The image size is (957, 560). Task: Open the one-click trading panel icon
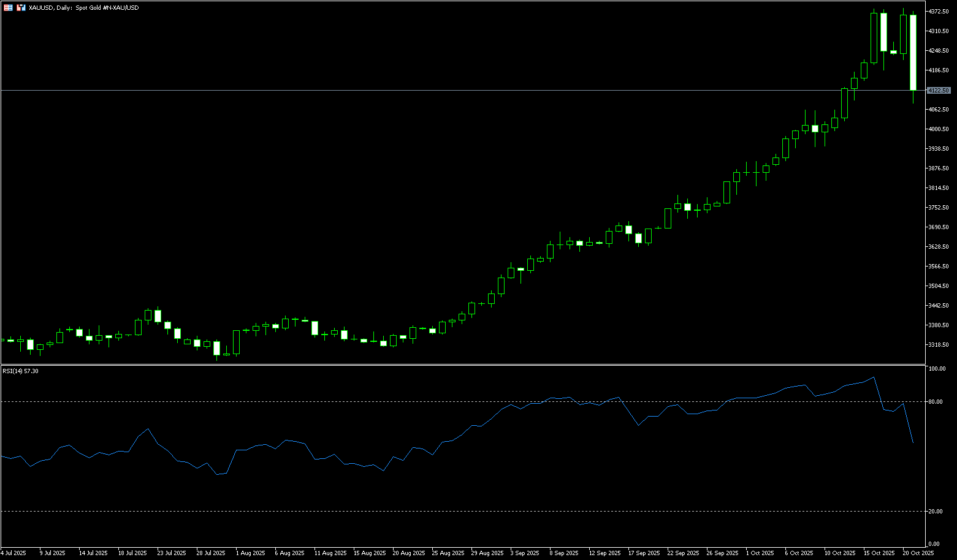[21, 7]
